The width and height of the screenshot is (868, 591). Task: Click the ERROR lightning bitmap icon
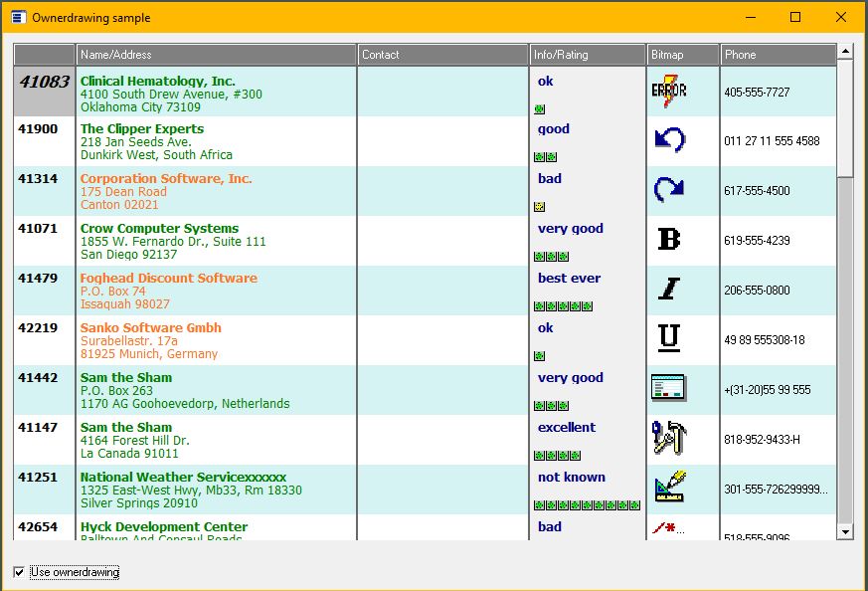pyautogui.click(x=668, y=92)
